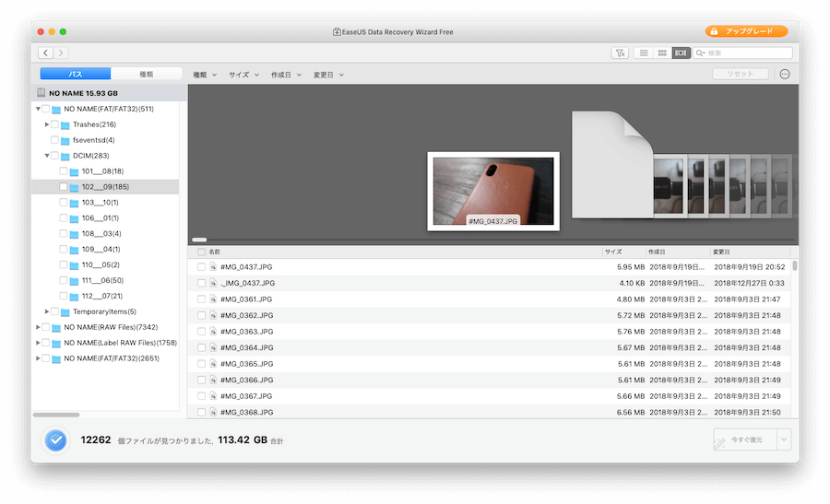Click the アップグレード button
This screenshot has height=504, width=830.
pos(746,31)
